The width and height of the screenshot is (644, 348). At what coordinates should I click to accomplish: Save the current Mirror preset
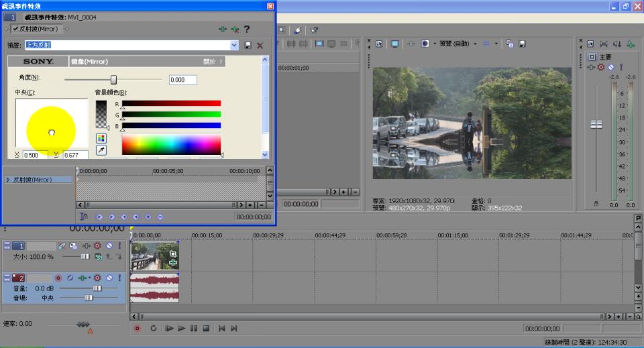(x=248, y=45)
